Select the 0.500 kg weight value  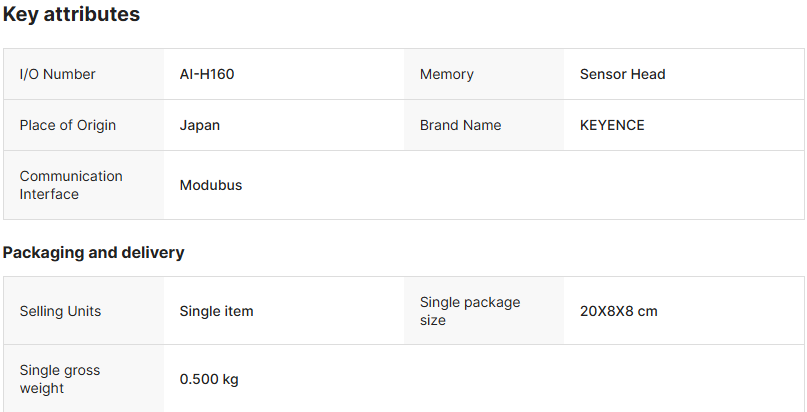pos(209,379)
